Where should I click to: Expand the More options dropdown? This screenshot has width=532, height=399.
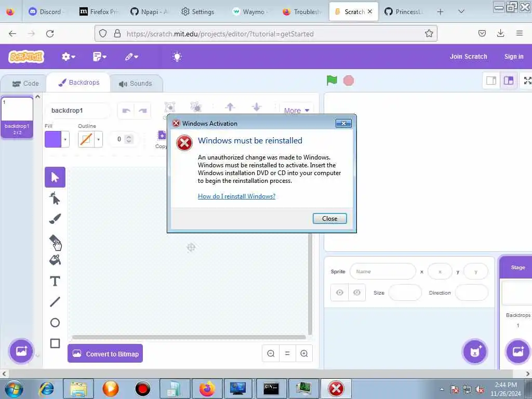[297, 111]
